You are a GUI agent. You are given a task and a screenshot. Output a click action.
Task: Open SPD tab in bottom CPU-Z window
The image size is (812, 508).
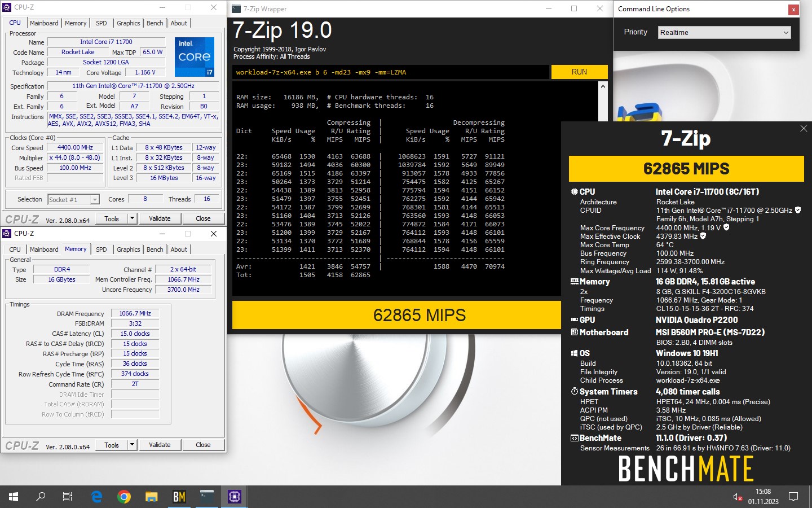tap(101, 249)
